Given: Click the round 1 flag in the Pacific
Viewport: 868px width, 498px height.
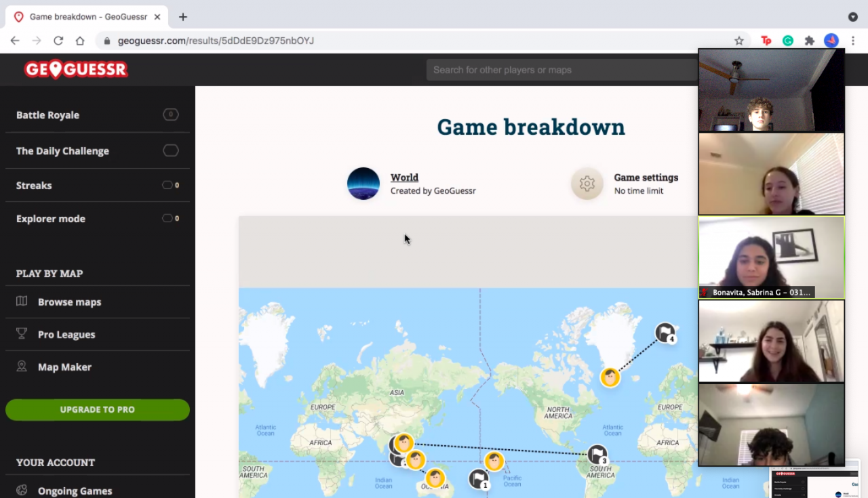Looking at the screenshot, I should pyautogui.click(x=479, y=479).
